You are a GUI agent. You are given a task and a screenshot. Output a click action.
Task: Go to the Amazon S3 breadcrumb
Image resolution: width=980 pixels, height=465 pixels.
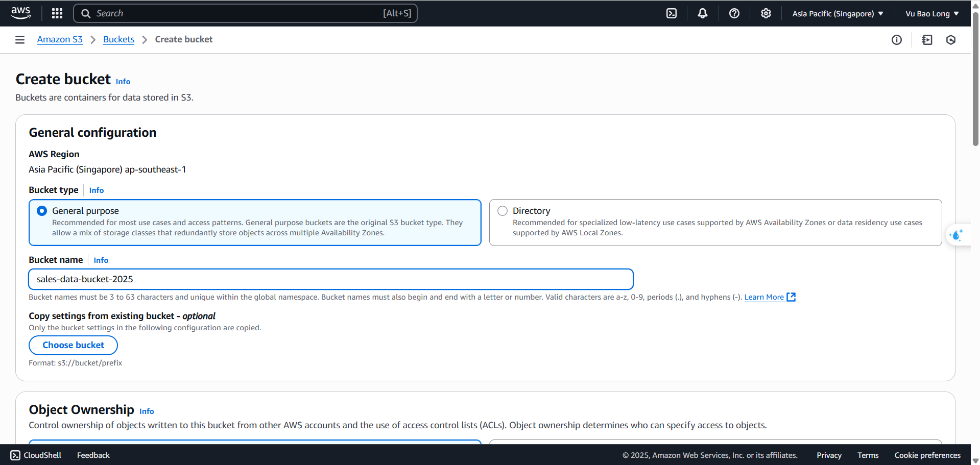point(60,39)
